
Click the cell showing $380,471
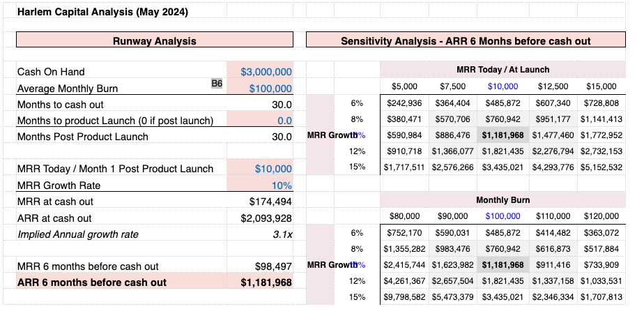[404, 119]
